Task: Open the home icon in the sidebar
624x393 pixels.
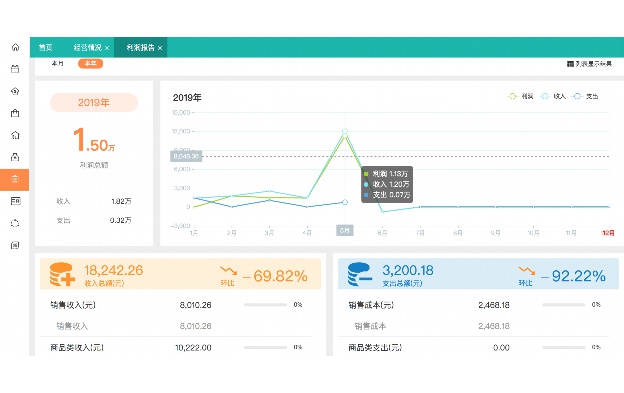Action: click(15, 47)
